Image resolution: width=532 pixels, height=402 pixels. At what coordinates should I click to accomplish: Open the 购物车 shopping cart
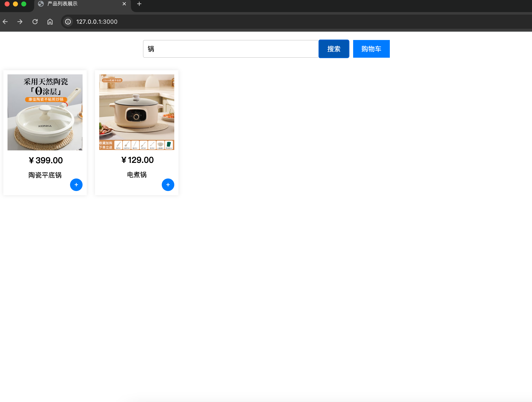(x=371, y=49)
